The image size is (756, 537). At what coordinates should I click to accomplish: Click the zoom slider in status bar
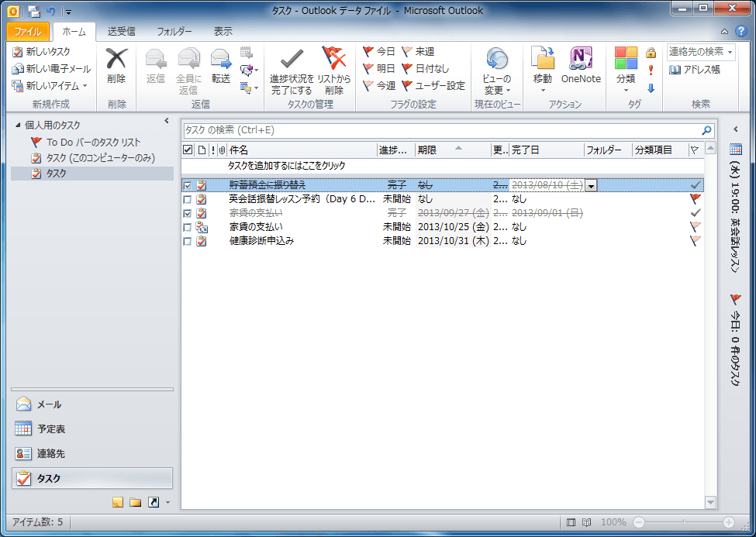683,522
